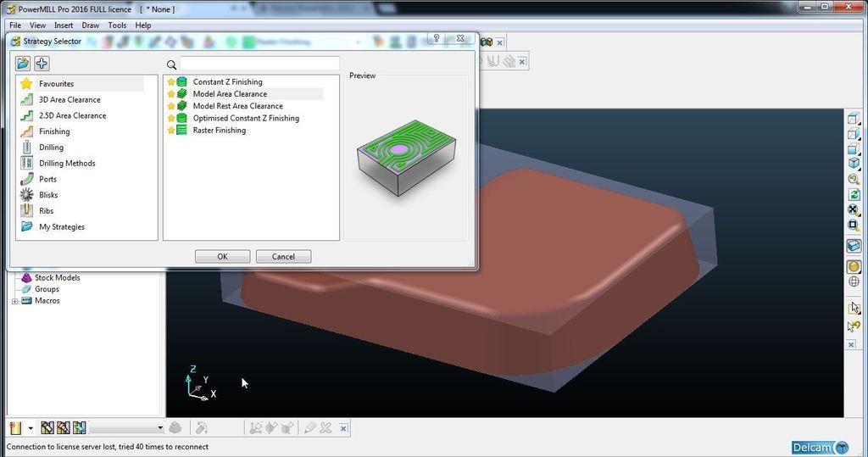
Task: Open the dropdown arrow next to the block icon
Action: point(31,428)
